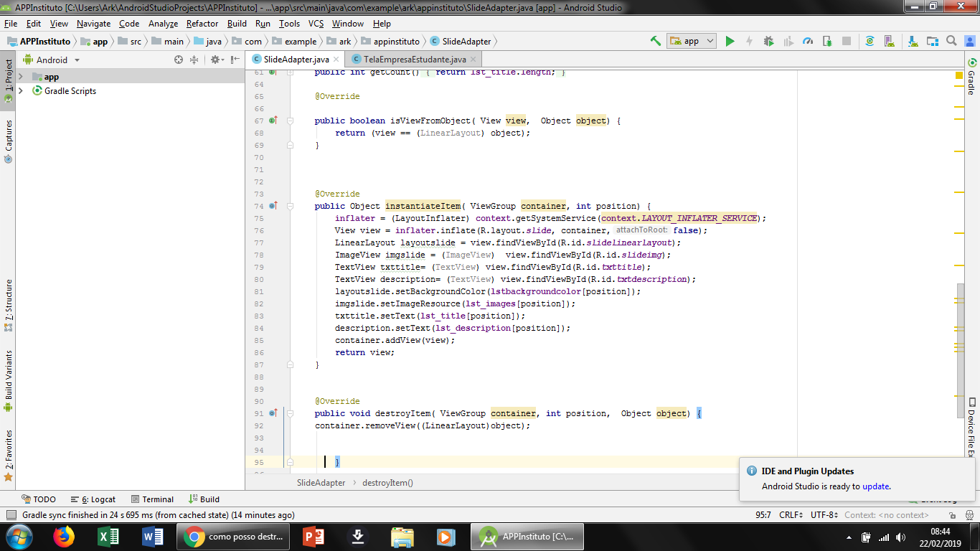Collapse the isViewFromObject method at line 67
The height and width of the screenshot is (551, 980).
tap(290, 121)
